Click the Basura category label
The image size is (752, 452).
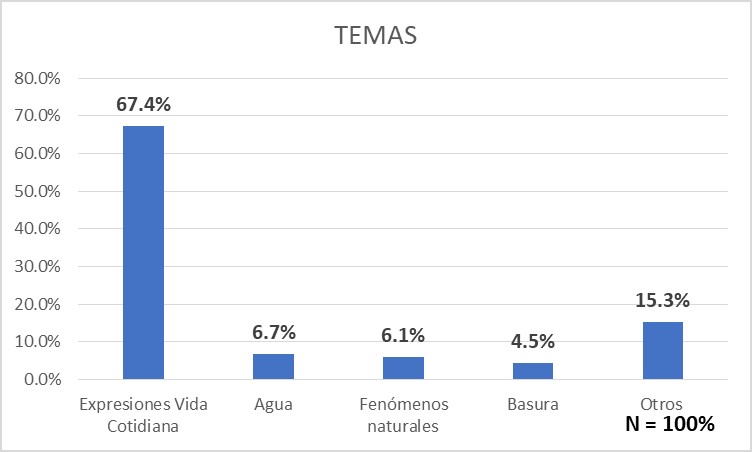point(533,405)
